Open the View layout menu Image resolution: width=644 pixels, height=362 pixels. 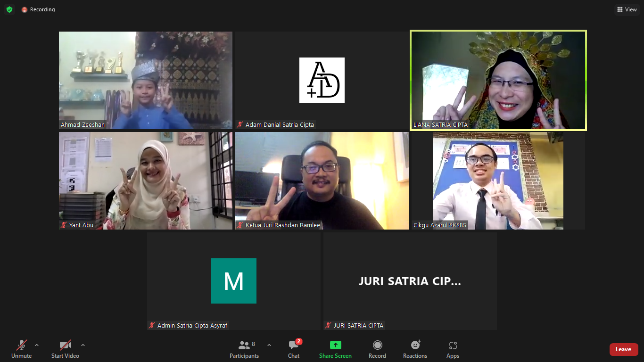click(627, 9)
